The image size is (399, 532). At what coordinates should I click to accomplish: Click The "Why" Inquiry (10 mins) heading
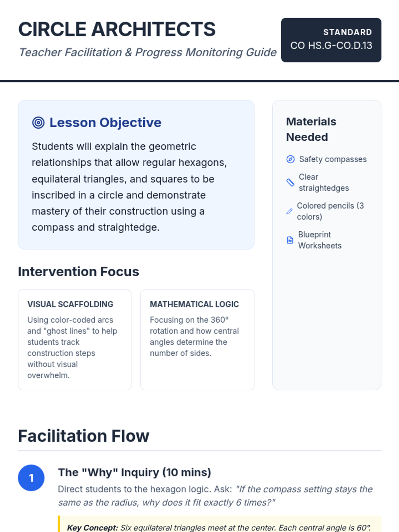pyautogui.click(x=134, y=472)
